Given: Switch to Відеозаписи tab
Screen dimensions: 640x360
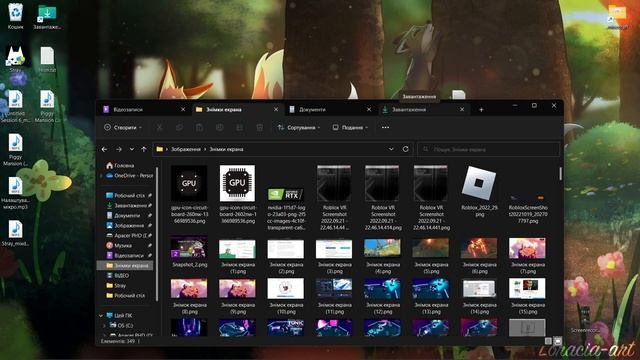Looking at the screenshot, I should coord(128,109).
